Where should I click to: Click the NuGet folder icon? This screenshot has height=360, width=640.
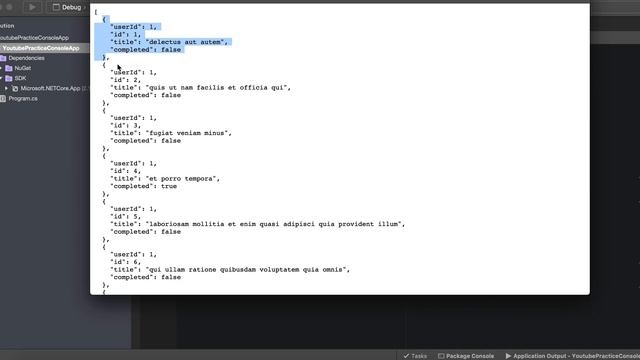(9, 68)
